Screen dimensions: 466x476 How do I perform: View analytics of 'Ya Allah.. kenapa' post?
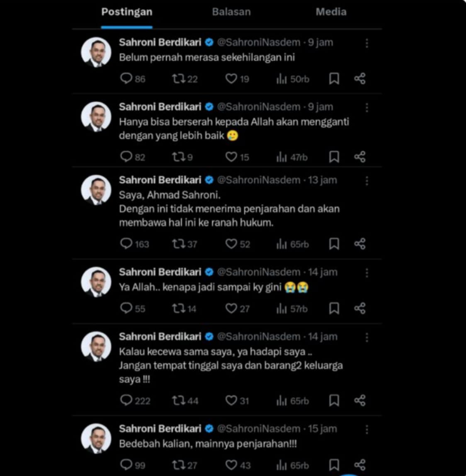[282, 308]
